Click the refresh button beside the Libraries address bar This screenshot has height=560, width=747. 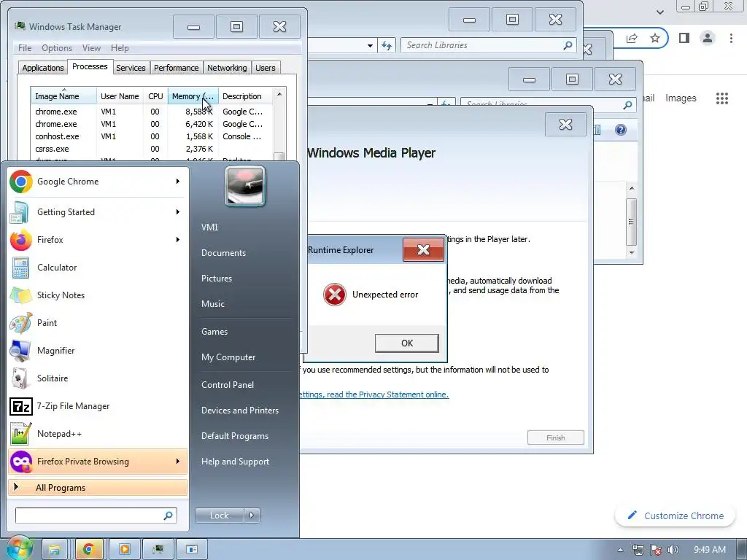click(387, 46)
